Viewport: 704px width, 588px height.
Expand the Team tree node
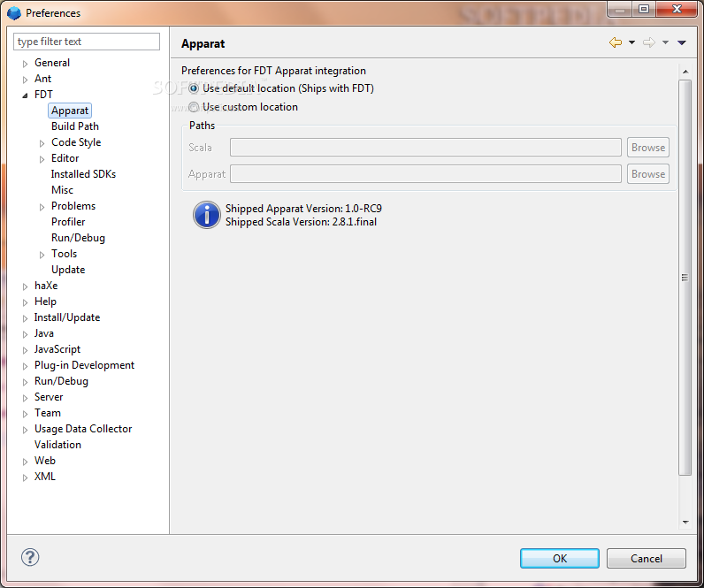[25, 414]
